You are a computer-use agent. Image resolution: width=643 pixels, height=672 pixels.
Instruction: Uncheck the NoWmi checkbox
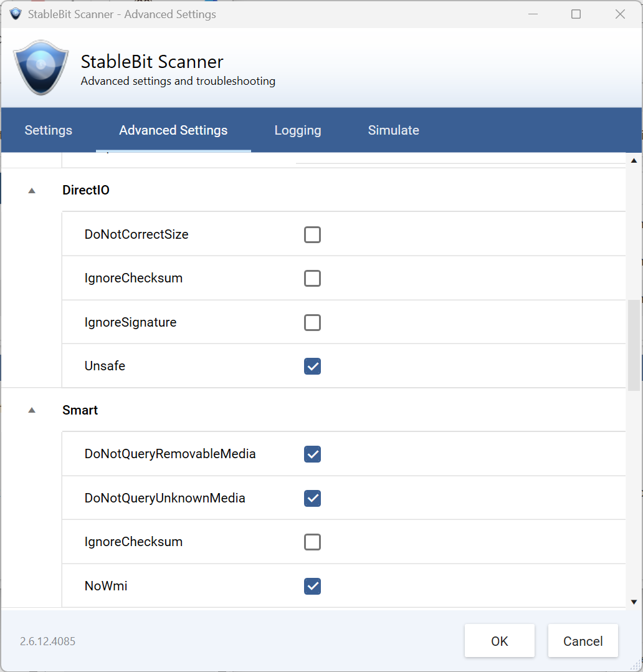[312, 586]
